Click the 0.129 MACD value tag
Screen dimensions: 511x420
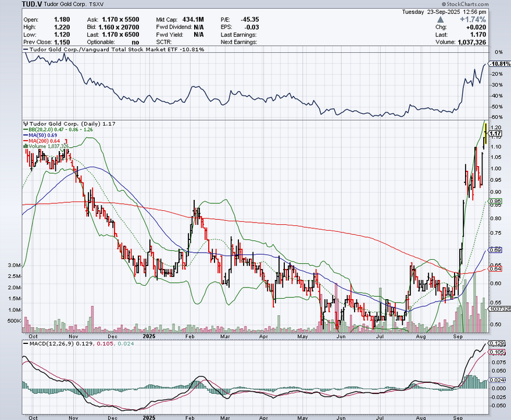pos(496,344)
